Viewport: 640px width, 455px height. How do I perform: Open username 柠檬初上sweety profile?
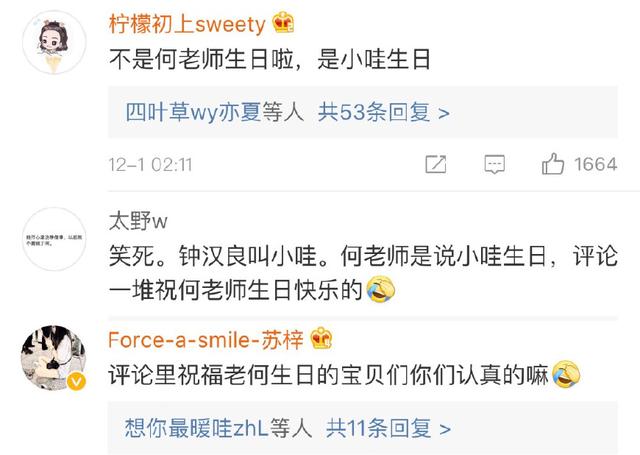click(187, 24)
